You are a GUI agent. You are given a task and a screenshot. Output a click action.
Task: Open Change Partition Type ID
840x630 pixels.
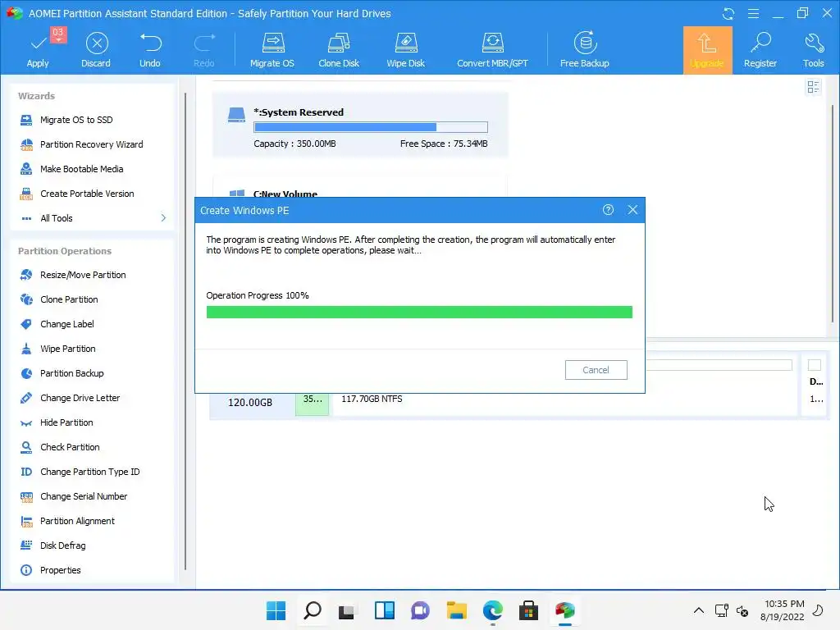89,472
